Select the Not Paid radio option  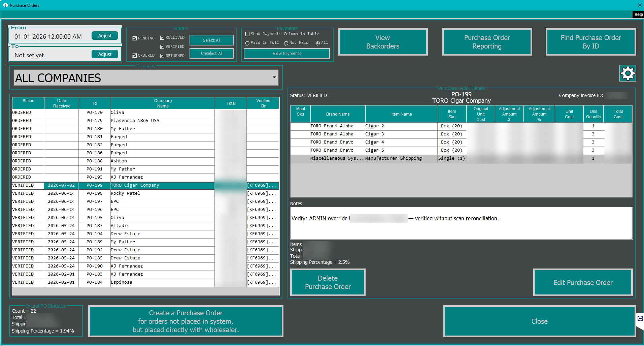[x=286, y=43]
